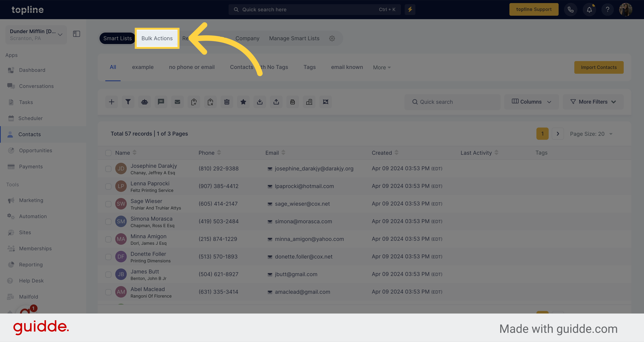Click the export/upload icon in toolbar
The height and width of the screenshot is (342, 644).
click(x=276, y=101)
